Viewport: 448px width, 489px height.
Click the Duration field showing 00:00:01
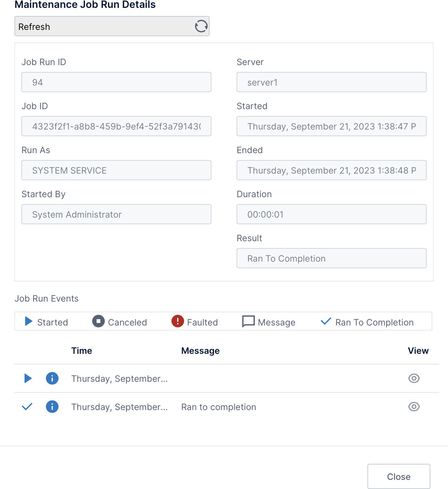click(331, 214)
